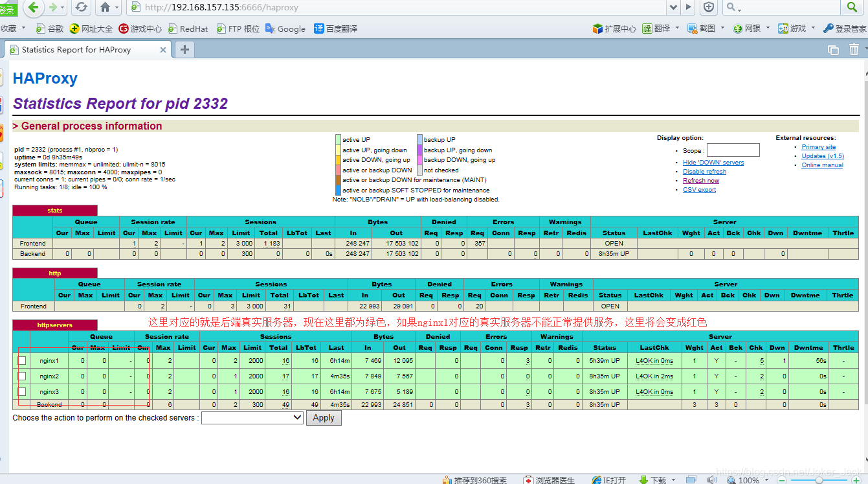Expand the 网银 dropdown arrow
The height and width of the screenshot is (484, 868).
pyautogui.click(x=768, y=28)
